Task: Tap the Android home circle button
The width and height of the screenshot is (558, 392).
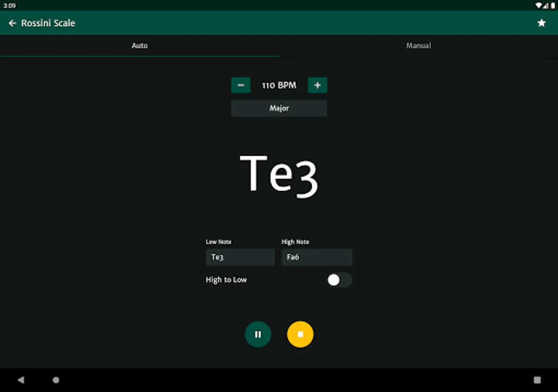Action: (56, 380)
